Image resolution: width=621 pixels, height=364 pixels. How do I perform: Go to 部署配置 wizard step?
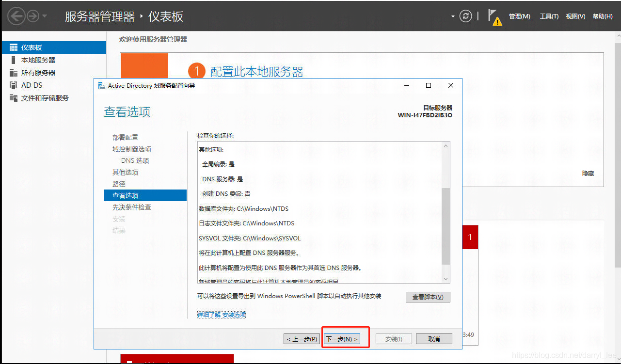[x=125, y=138]
